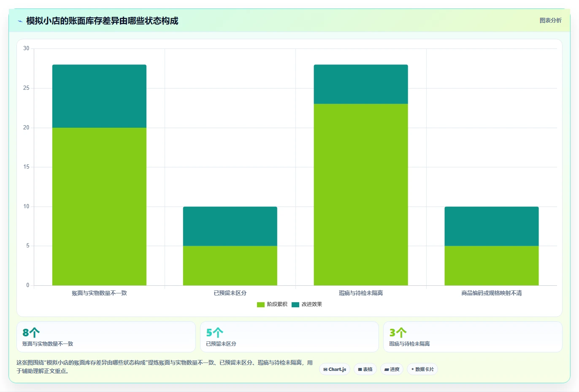Screen dimensions: 579x392
Task: Click the teal 改进效果 bar of 商品编码或规格映射不清
Action: coord(492,226)
